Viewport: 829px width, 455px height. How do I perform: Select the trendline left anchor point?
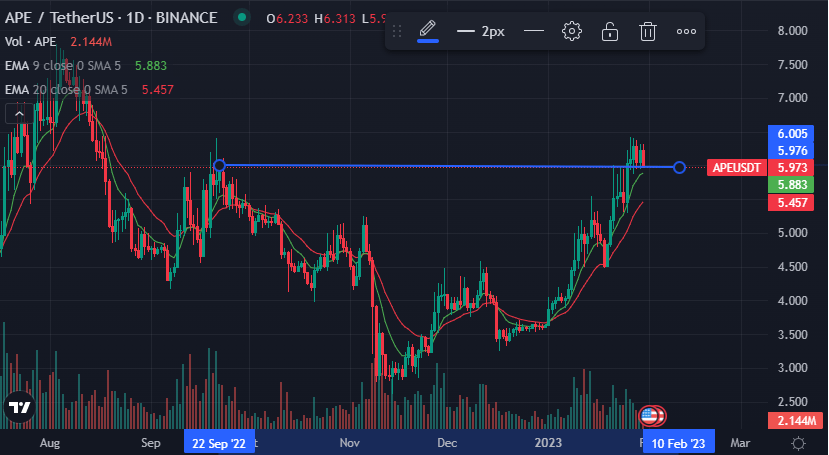(x=219, y=166)
